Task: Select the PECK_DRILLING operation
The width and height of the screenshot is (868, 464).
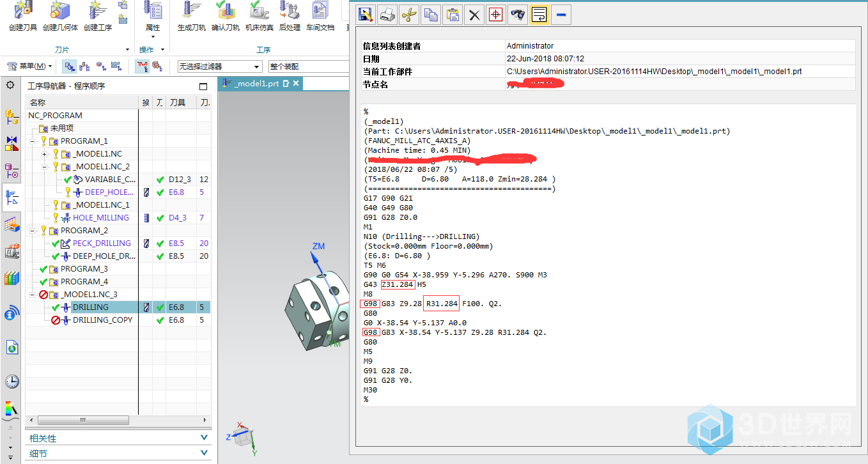Action: [x=102, y=244]
